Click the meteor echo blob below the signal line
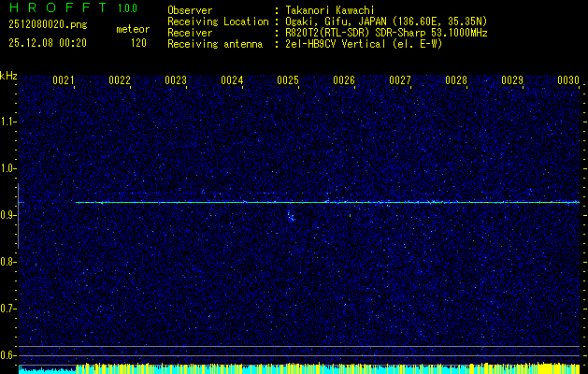This screenshot has width=588, height=374. point(291,216)
